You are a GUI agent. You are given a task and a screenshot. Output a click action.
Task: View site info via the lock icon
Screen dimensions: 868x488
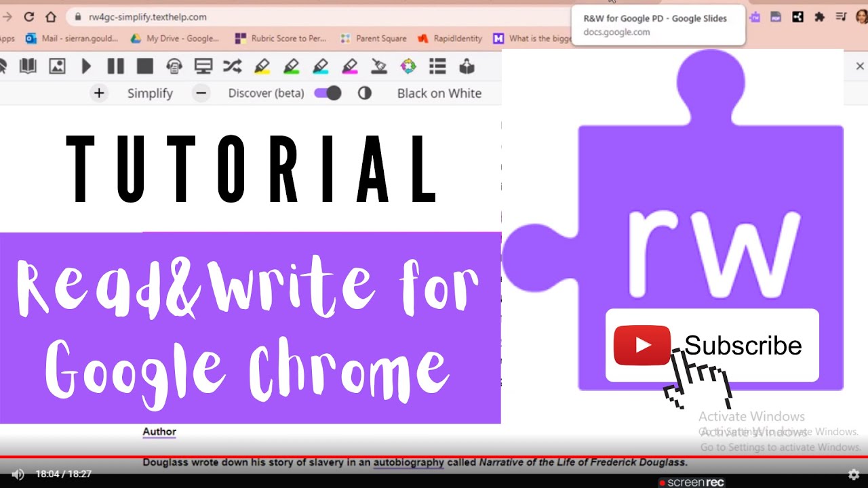(x=77, y=17)
